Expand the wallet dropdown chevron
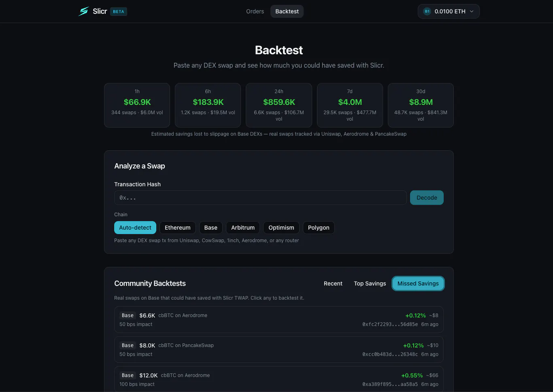Image resolution: width=553 pixels, height=392 pixels. coord(472,11)
